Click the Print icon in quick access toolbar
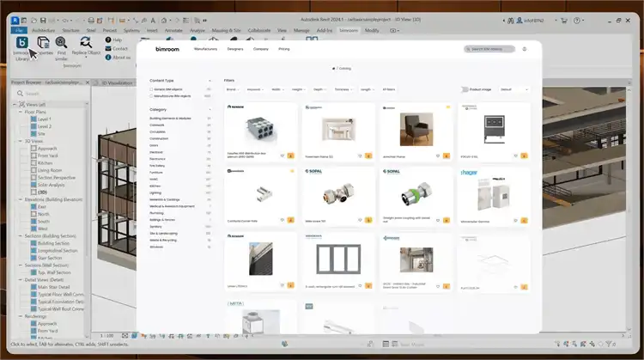Screen dimensions: 644x360 pyautogui.click(x=91, y=20)
